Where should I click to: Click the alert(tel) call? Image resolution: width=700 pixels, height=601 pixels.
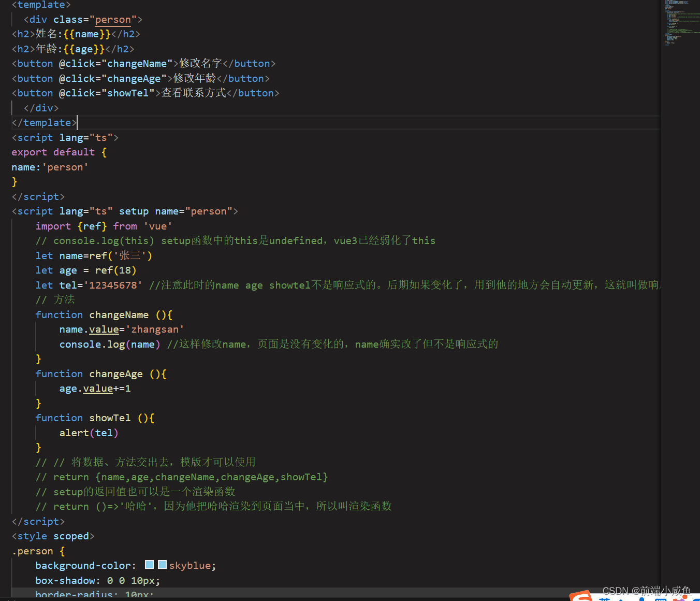(89, 433)
